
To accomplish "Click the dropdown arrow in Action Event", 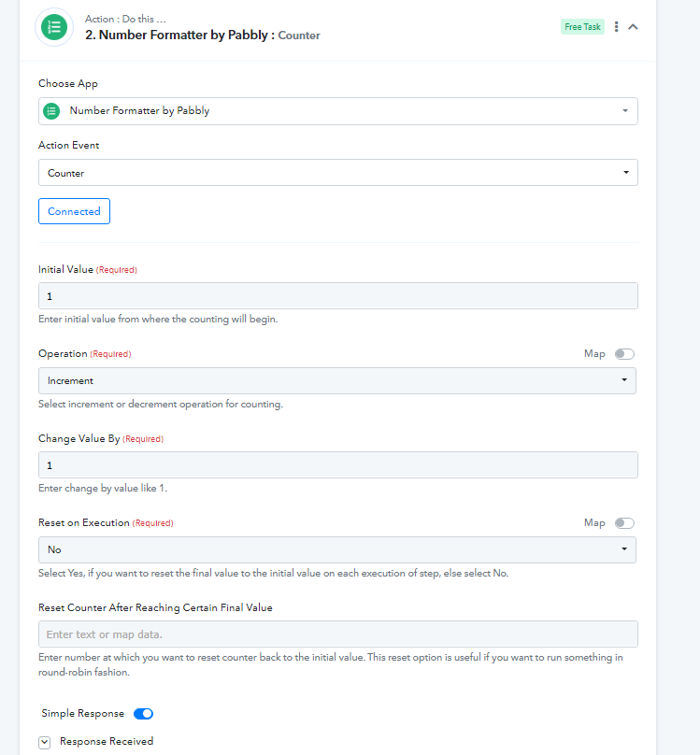I will tap(626, 172).
